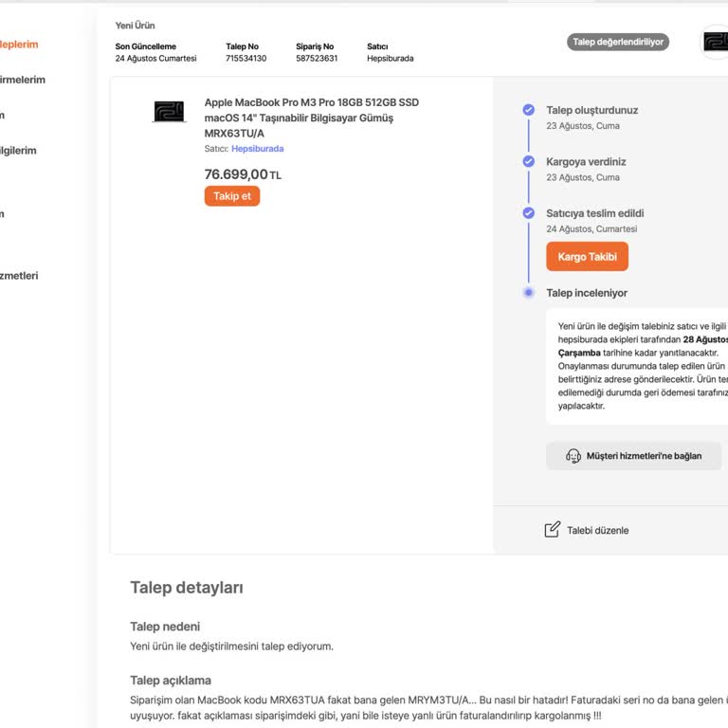Click the headset icon on customer service button
This screenshot has height=728, width=728.
click(x=573, y=456)
